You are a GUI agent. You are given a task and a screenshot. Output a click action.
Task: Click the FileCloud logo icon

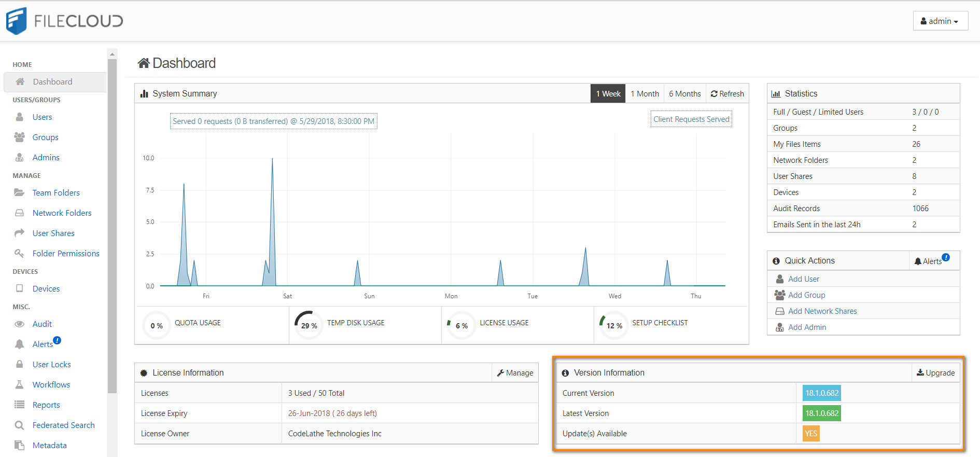point(16,21)
